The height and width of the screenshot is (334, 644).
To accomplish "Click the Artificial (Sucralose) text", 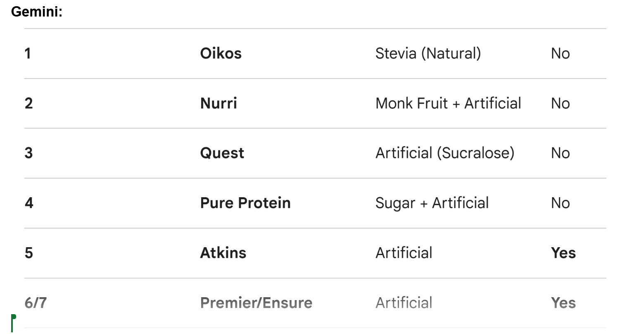I will (x=445, y=153).
